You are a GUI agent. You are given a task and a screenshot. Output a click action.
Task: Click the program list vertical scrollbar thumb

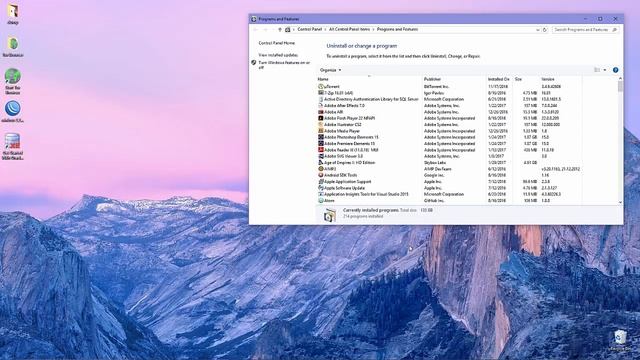coord(620,87)
